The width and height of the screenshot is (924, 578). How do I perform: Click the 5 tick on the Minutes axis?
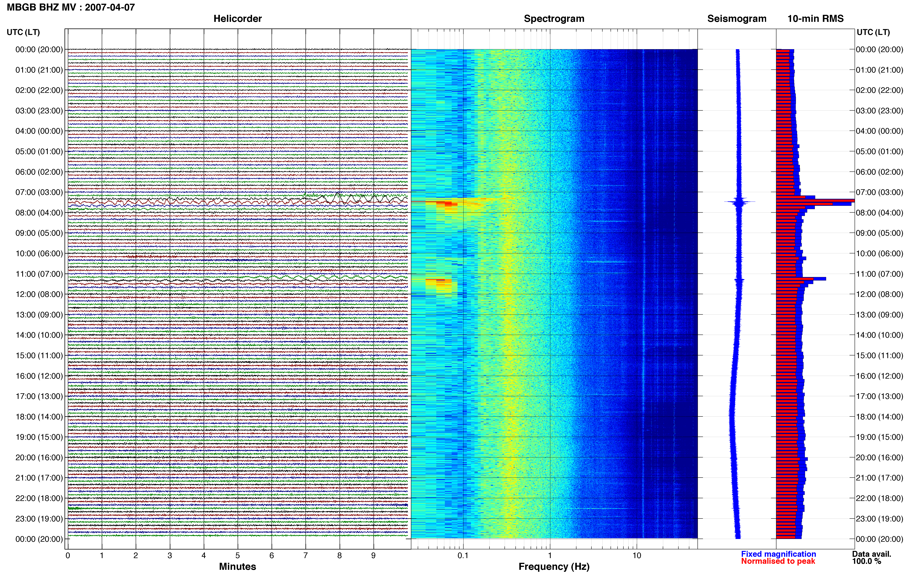[x=238, y=555]
